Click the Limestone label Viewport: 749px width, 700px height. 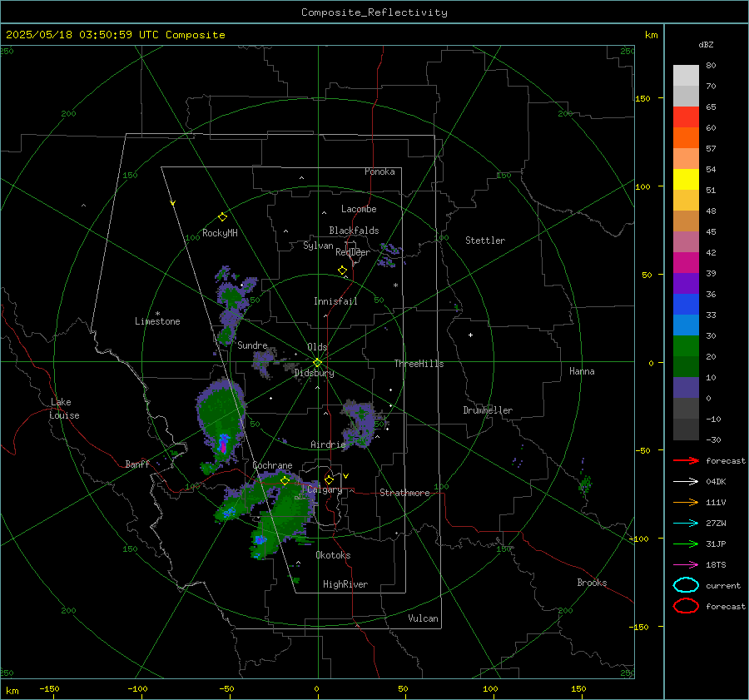[157, 321]
